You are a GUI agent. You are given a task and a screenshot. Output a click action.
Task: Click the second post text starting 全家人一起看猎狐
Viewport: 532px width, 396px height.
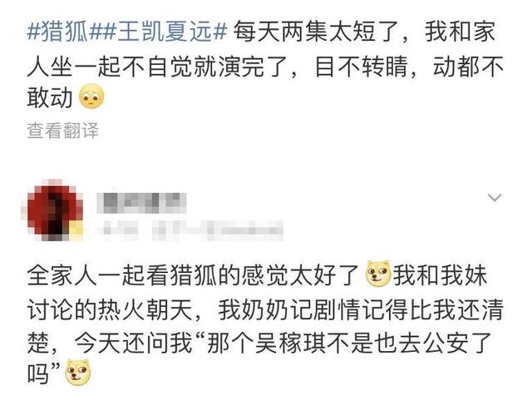[265, 323]
